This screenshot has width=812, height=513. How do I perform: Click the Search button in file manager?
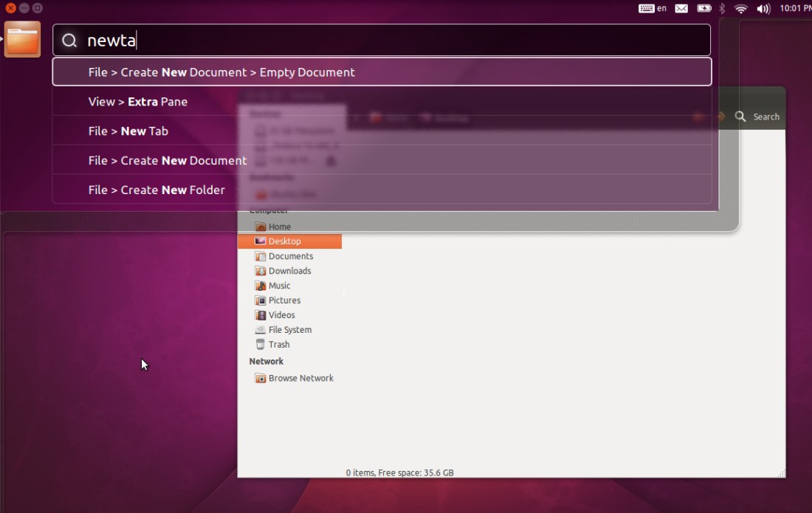click(x=757, y=117)
